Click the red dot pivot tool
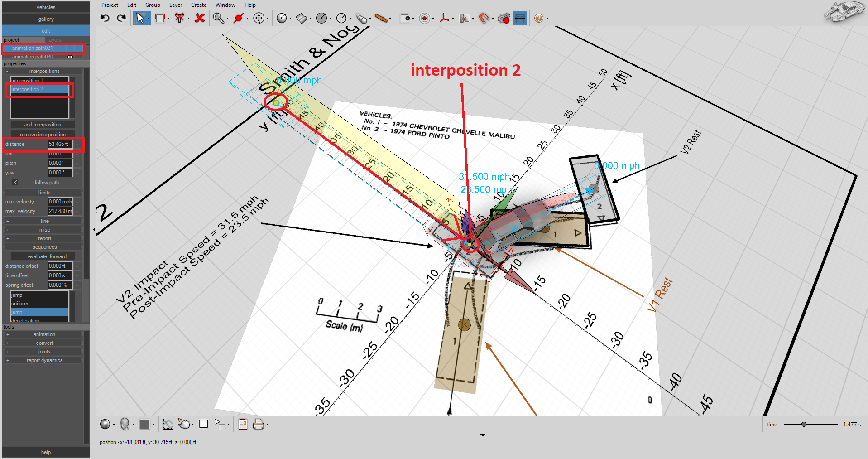Image resolution: width=868 pixels, height=459 pixels. (x=239, y=18)
